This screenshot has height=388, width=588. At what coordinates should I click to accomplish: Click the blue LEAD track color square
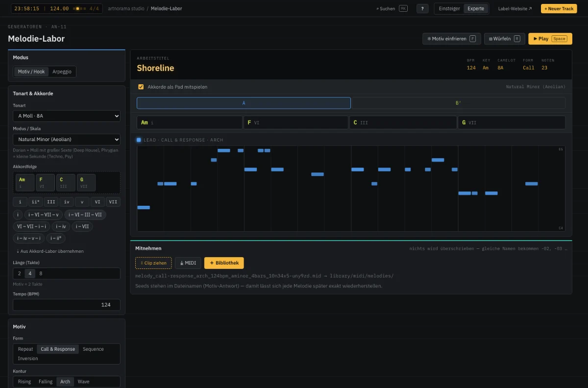139,140
